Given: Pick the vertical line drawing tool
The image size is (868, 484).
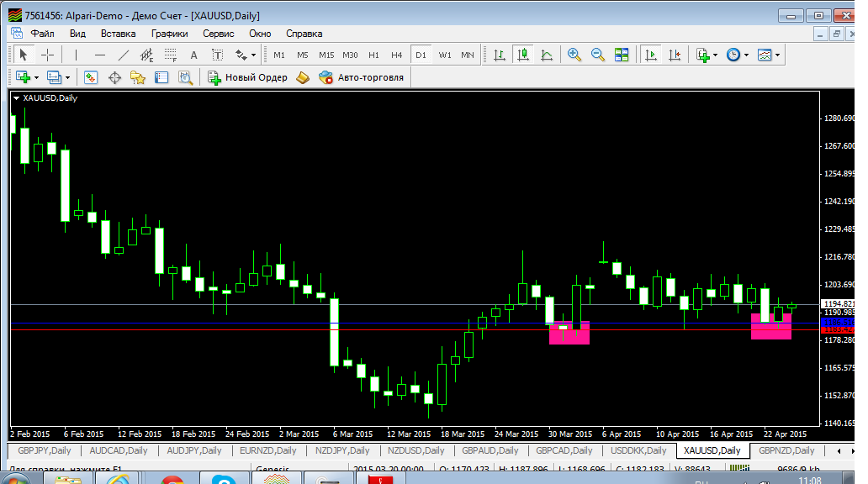Looking at the screenshot, I should coord(76,55).
